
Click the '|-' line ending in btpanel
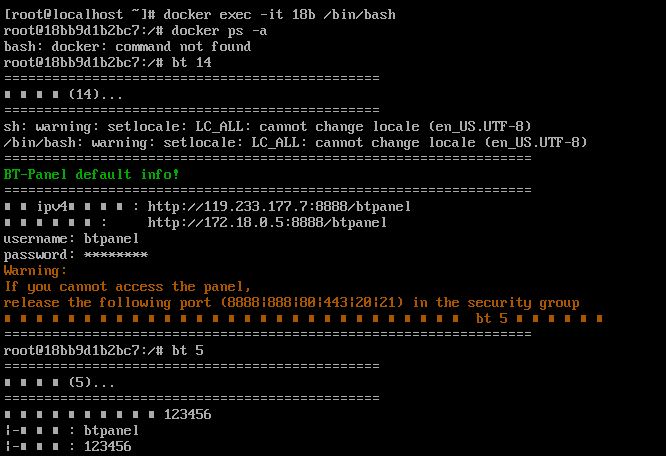tap(72, 431)
